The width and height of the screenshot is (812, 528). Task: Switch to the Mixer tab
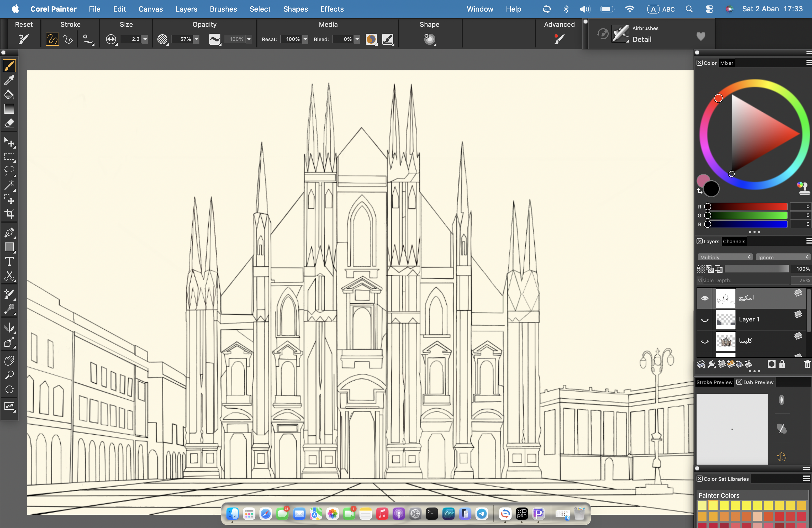tap(726, 63)
